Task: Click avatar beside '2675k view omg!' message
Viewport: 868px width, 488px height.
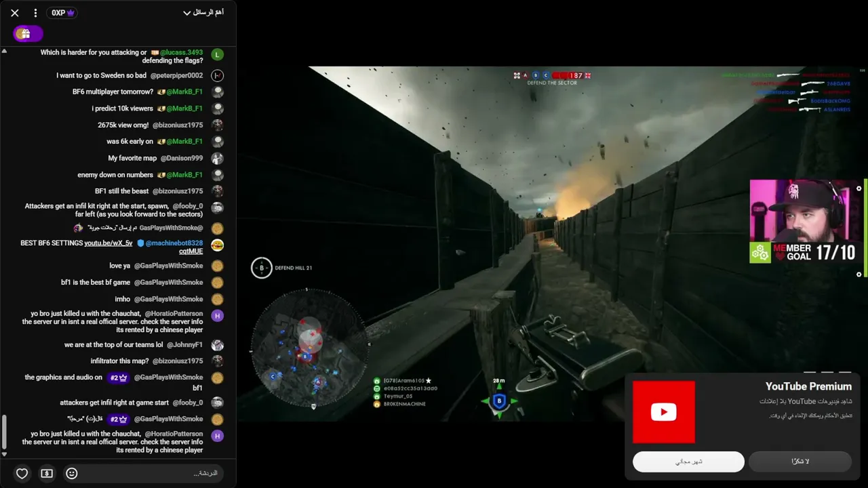Action: (217, 125)
